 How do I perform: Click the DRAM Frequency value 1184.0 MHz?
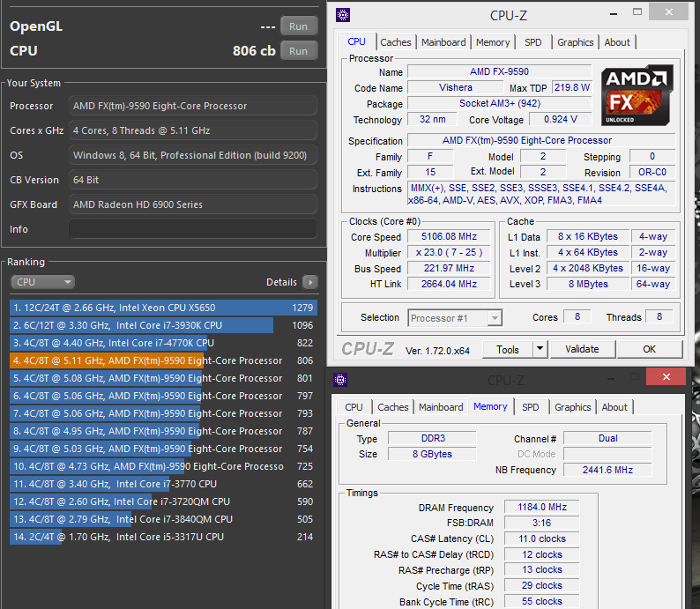pyautogui.click(x=542, y=508)
